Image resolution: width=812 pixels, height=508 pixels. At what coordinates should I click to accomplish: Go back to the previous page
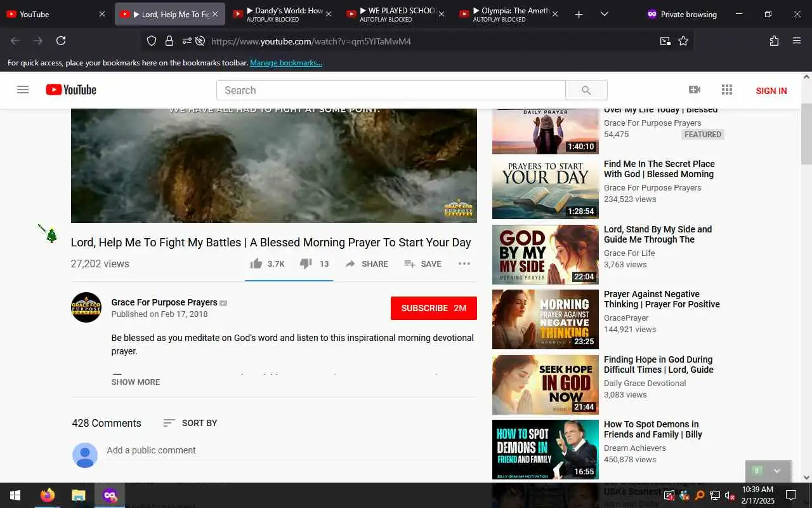coord(15,41)
